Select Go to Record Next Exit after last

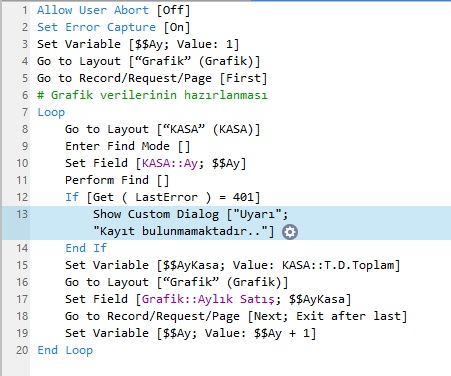coord(236,316)
